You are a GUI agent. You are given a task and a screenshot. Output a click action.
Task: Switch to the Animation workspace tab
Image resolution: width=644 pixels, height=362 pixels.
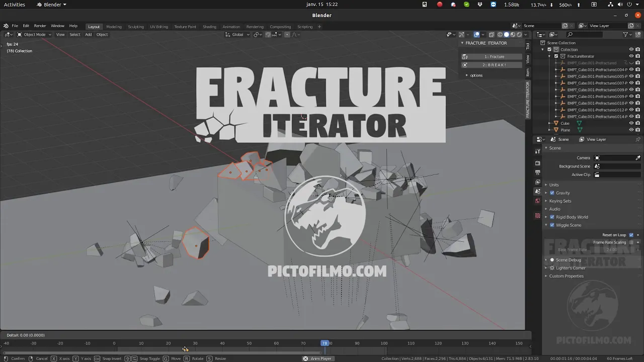pyautogui.click(x=231, y=27)
